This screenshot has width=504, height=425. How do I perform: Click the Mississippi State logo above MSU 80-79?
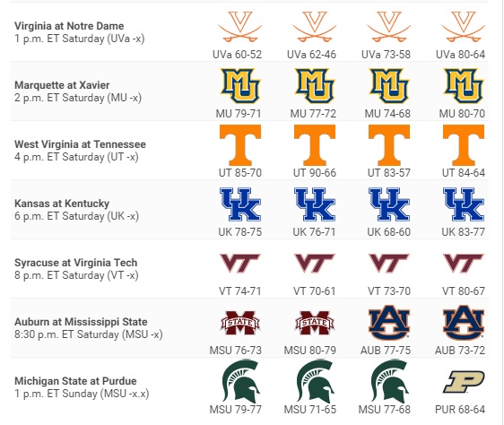(315, 323)
